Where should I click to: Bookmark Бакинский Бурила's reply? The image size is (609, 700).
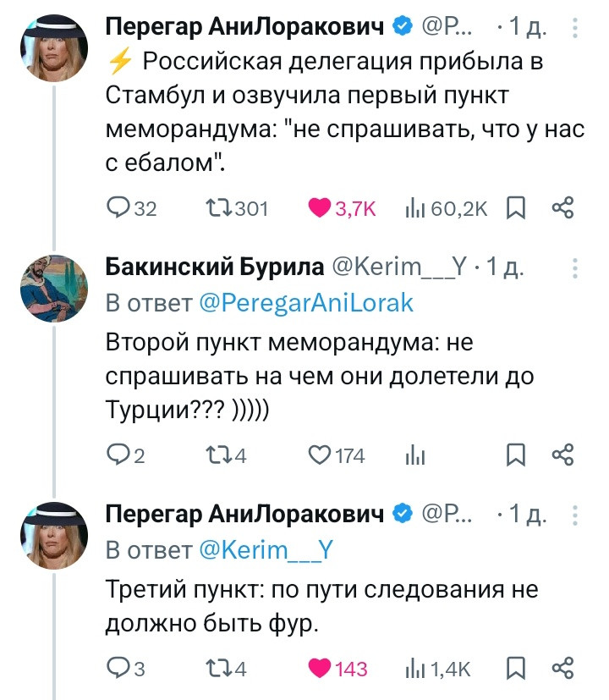coord(513,456)
